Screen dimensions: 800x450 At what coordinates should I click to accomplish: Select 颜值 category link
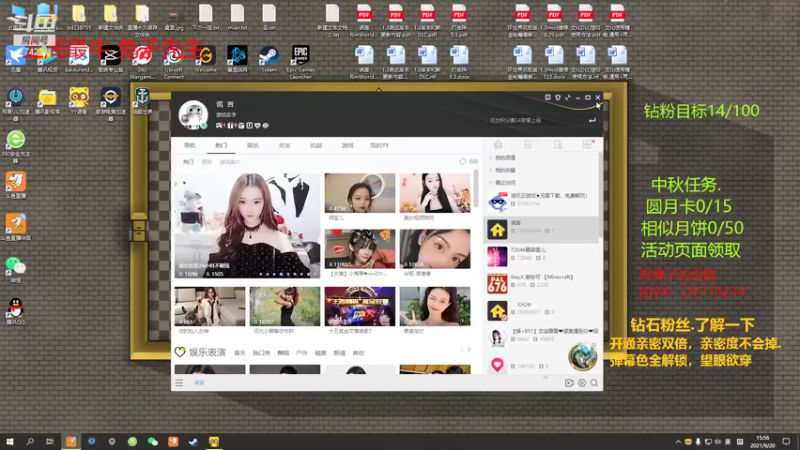339,353
